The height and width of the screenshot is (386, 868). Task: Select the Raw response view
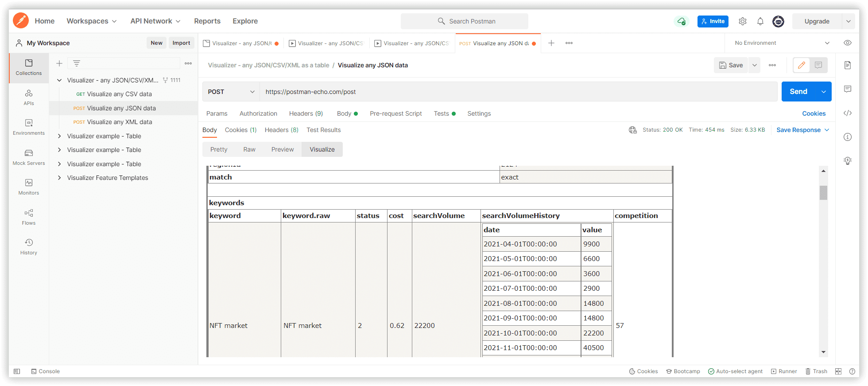point(249,149)
